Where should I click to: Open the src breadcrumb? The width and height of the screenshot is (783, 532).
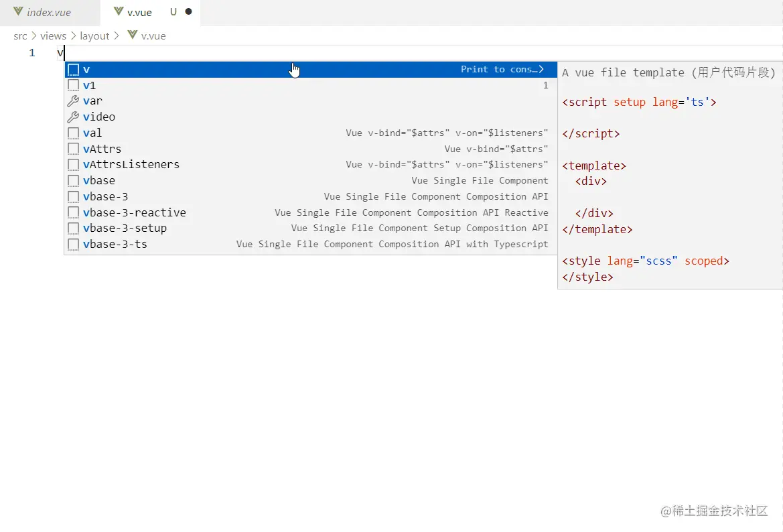[21, 36]
